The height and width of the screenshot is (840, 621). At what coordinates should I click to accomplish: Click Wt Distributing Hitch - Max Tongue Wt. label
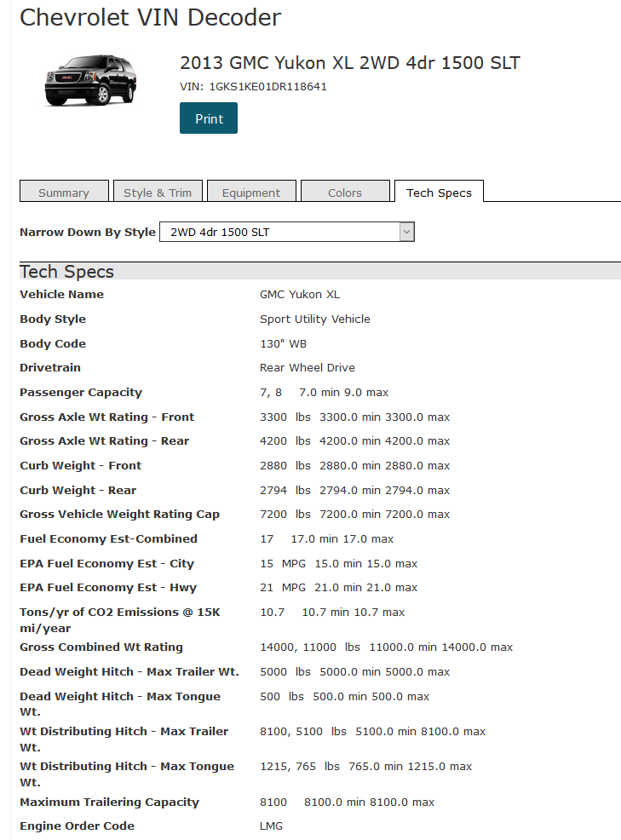[127, 774]
